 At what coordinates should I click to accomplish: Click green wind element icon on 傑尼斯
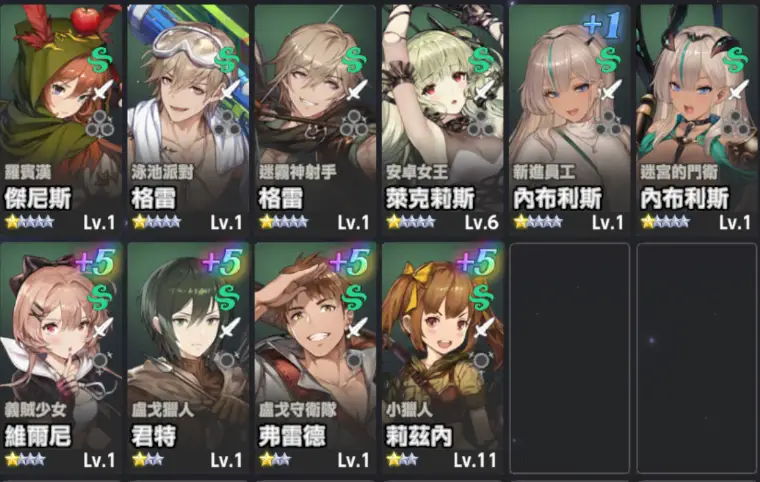tap(100, 60)
